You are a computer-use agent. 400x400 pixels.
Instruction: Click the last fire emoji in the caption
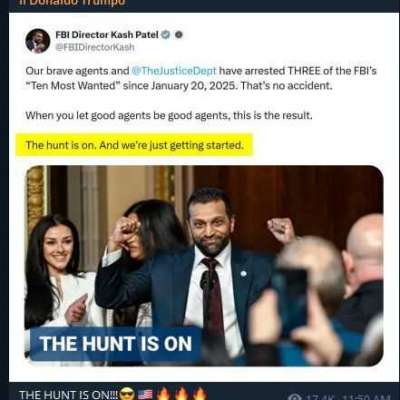[200, 394]
